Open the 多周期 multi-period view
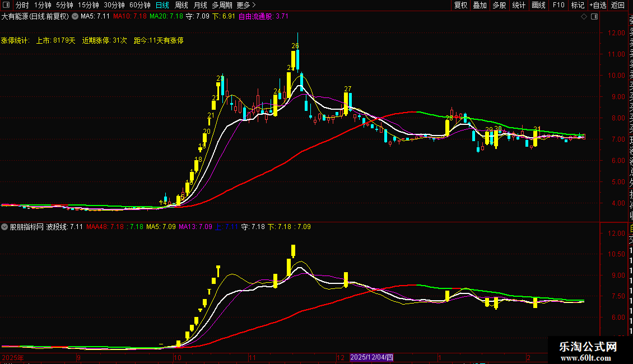This screenshot has width=633, height=364. 222,5
